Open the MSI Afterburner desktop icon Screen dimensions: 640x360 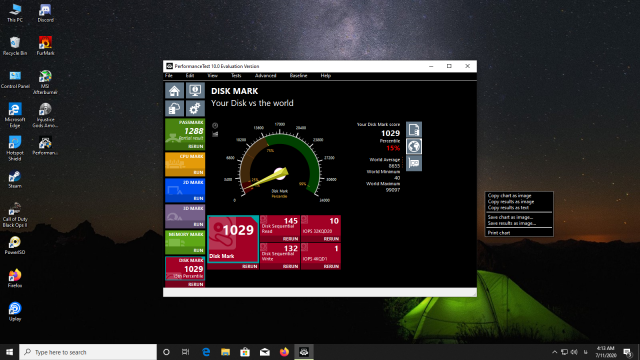(x=45, y=82)
